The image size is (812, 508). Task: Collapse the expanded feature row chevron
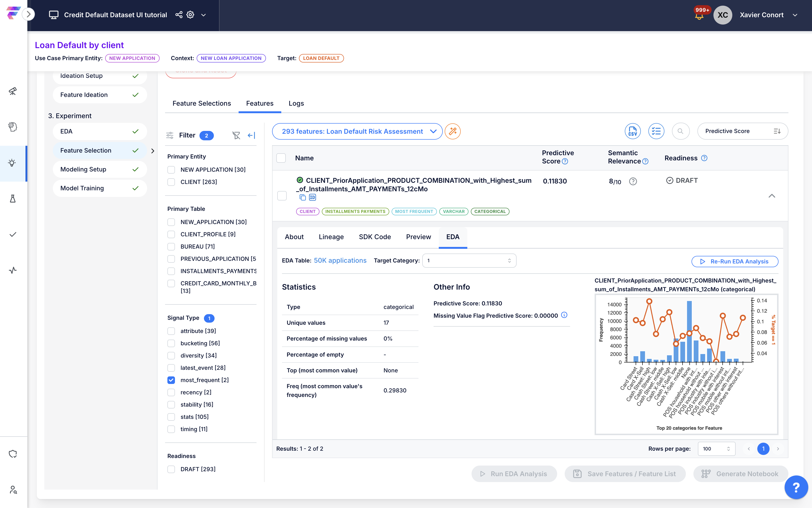pyautogui.click(x=772, y=196)
